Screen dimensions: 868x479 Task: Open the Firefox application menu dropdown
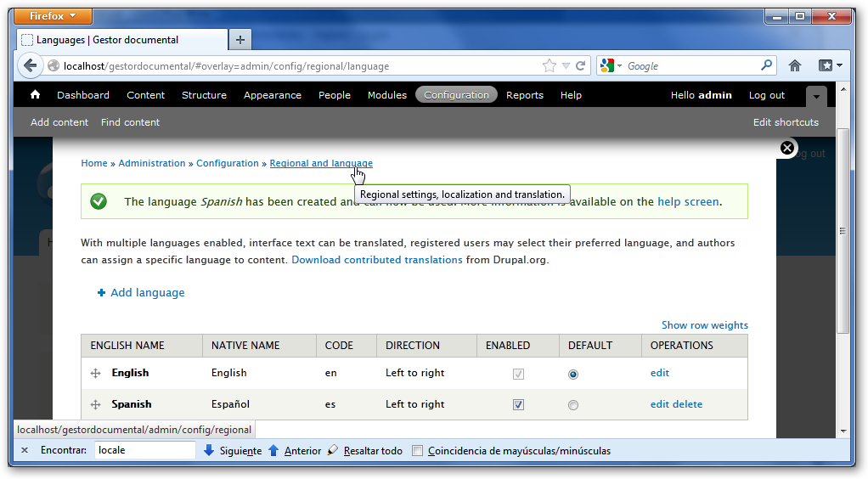click(x=53, y=16)
